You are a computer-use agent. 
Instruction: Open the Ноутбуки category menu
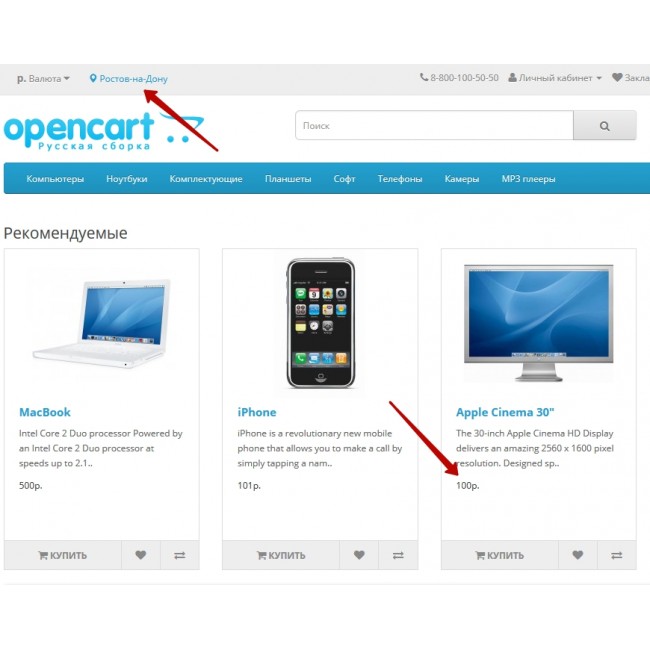[126, 179]
